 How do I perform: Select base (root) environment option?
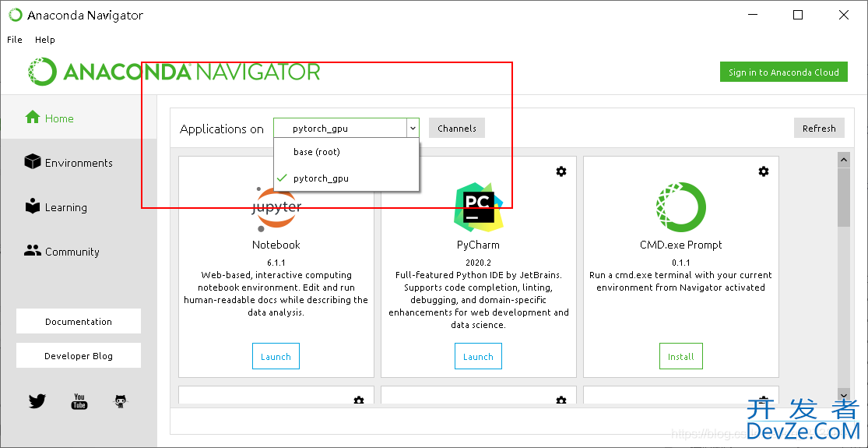(x=346, y=152)
